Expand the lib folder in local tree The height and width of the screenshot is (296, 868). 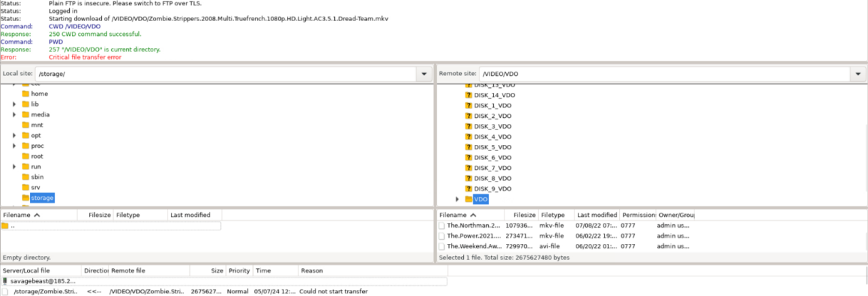click(14, 104)
